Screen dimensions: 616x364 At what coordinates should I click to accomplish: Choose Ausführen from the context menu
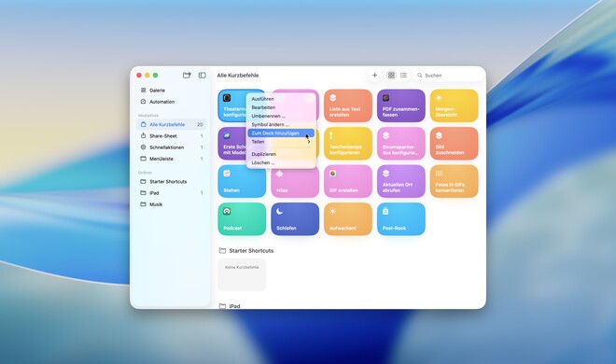coord(281,99)
